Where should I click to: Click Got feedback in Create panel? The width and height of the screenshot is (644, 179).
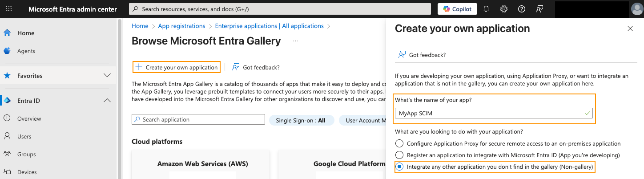422,55
